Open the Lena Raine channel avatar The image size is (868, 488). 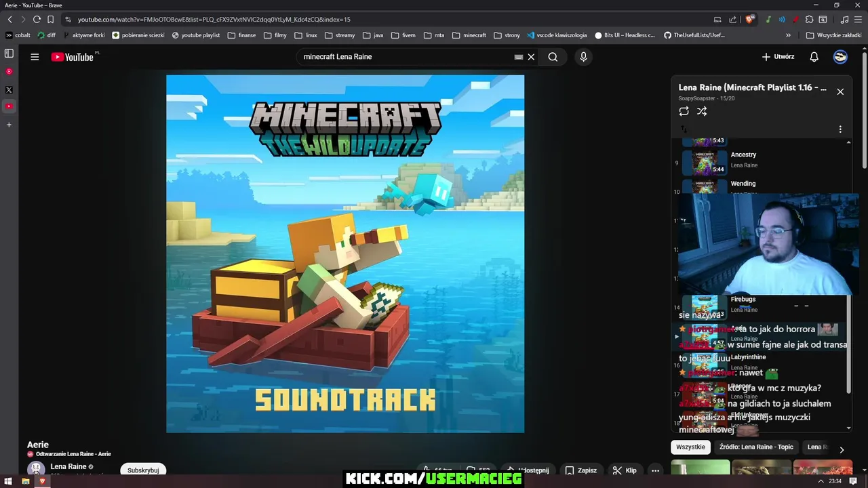pos(36,469)
